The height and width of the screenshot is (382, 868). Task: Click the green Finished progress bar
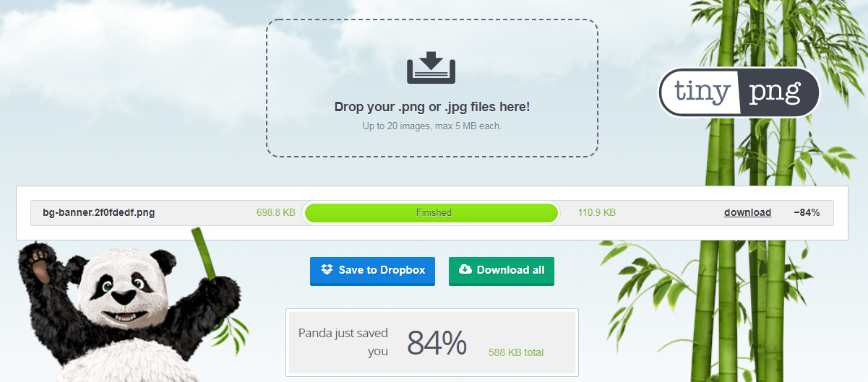pyautogui.click(x=431, y=213)
